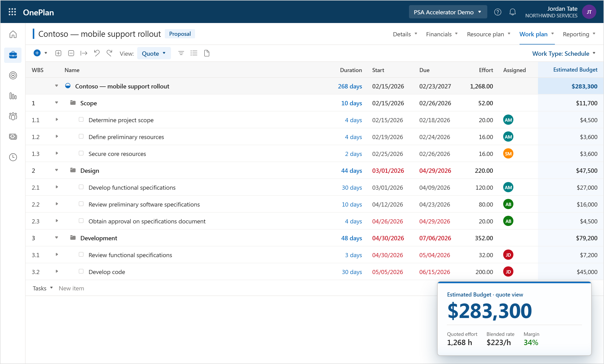Viewport: 604px width, 364px height.
Task: Open Jordan Tate's JT profile avatar
Action: [589, 12]
